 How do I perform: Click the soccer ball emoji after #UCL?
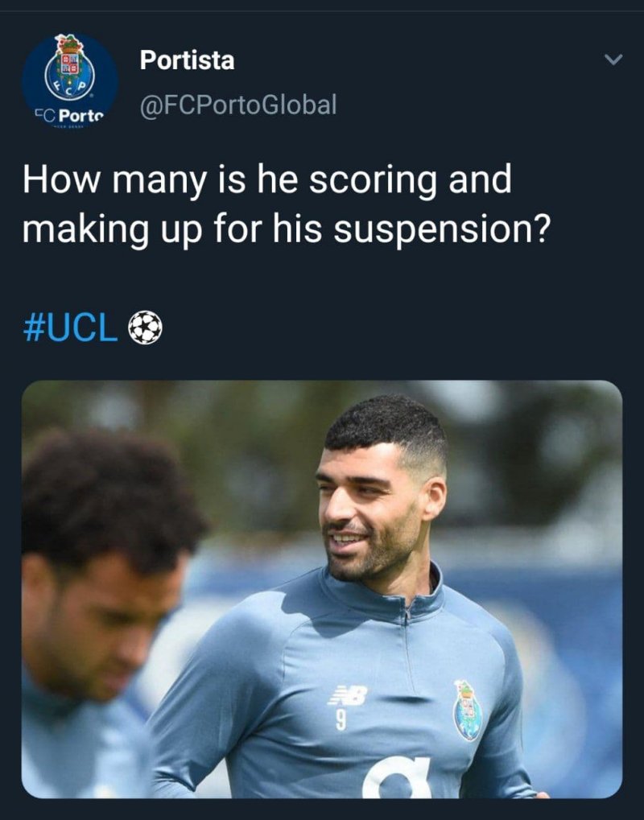coord(145,328)
